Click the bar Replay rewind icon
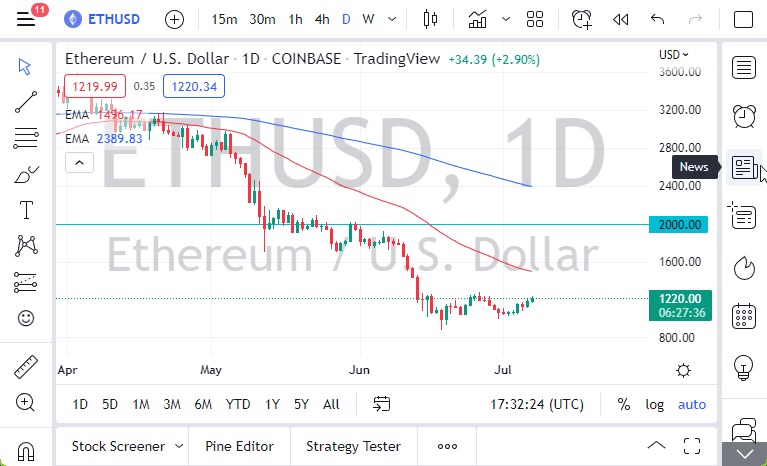 tap(620, 19)
